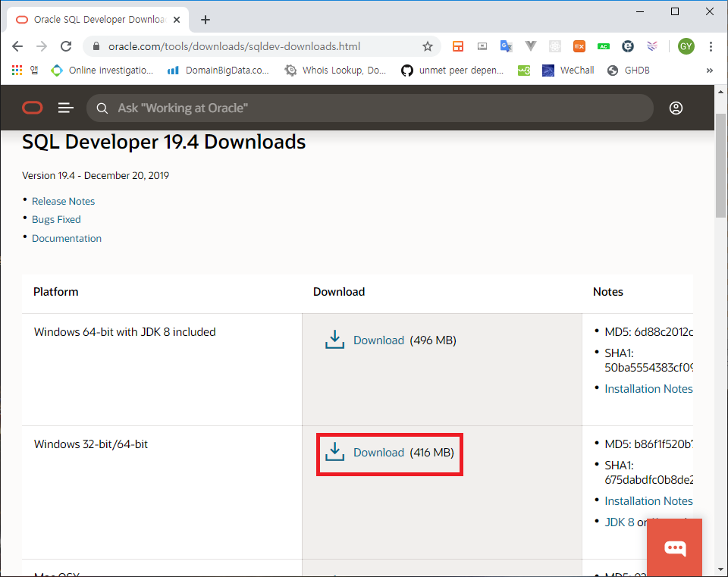
Task: Click the browser forward arrow
Action: tap(42, 46)
